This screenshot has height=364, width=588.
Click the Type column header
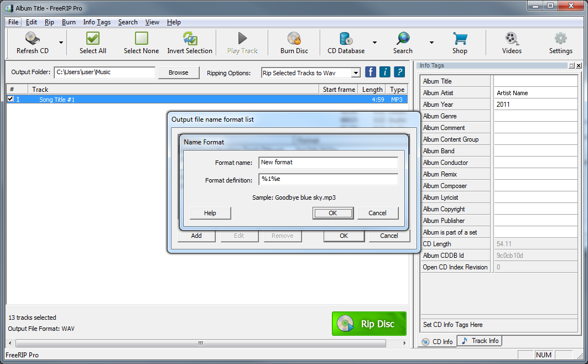[x=397, y=89]
